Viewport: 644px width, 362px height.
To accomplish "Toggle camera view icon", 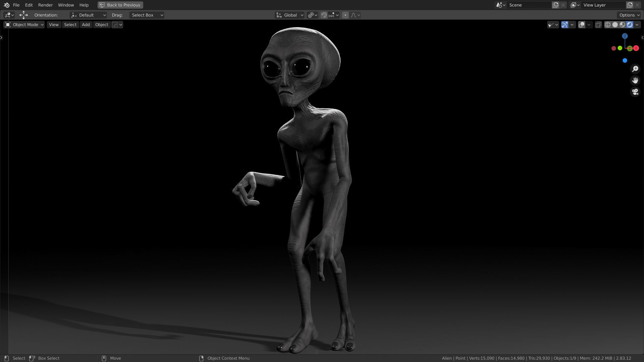I will pos(635,92).
